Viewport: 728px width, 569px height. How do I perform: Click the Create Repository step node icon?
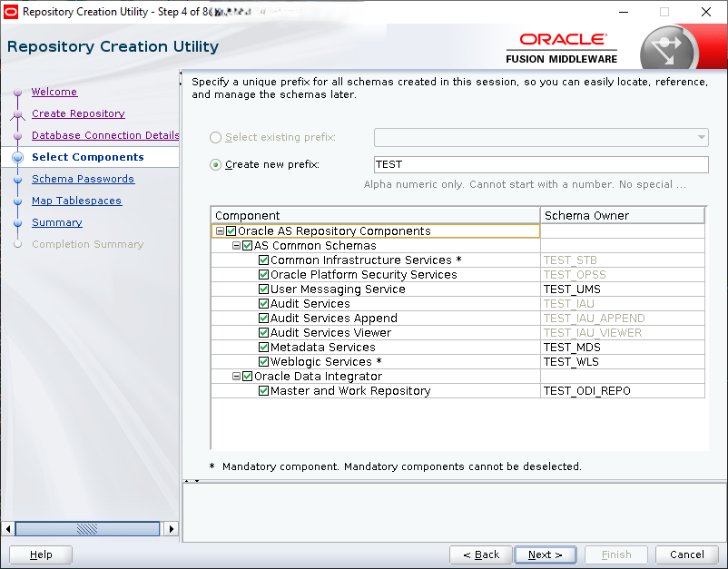[17, 114]
